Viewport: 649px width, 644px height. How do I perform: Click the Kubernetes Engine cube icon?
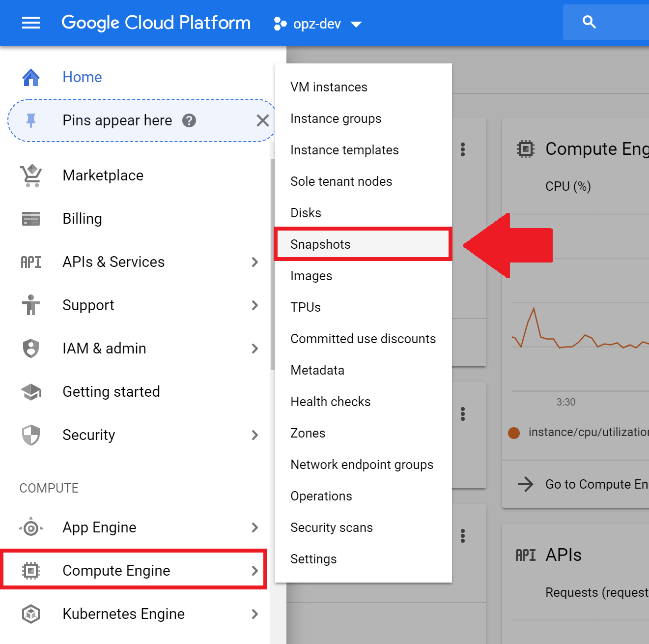pos(31,614)
